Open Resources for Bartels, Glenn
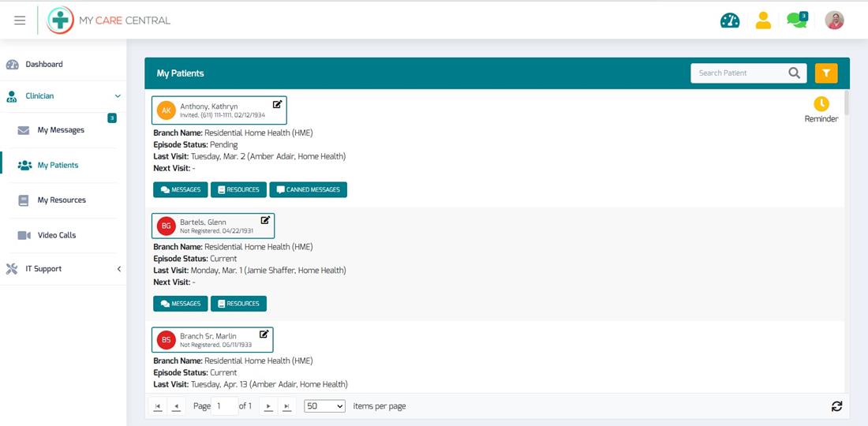Screen dimensions: 868x426 pyautogui.click(x=238, y=304)
